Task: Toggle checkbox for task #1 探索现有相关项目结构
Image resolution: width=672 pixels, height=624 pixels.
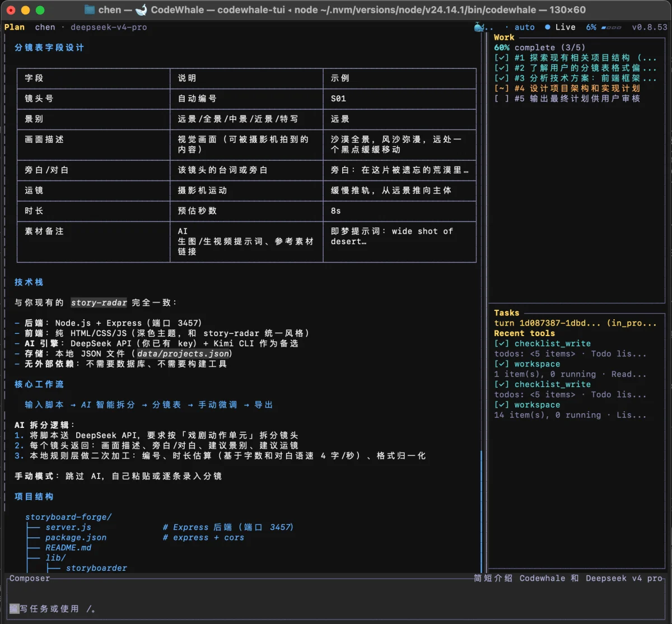Action: coord(502,58)
